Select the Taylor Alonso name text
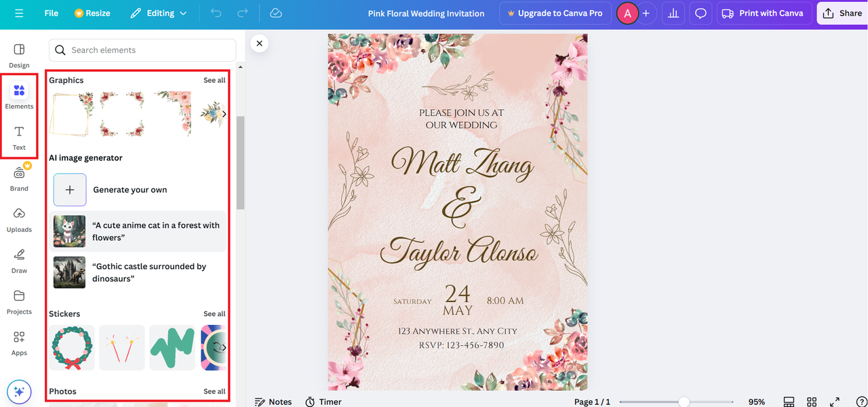 click(459, 250)
